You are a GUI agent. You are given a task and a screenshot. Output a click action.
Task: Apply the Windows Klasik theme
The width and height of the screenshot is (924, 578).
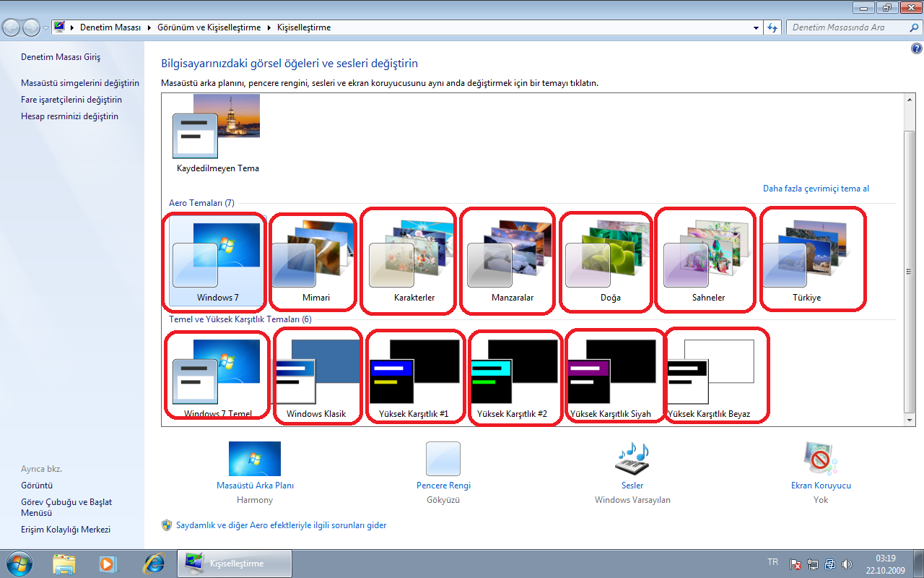315,379
